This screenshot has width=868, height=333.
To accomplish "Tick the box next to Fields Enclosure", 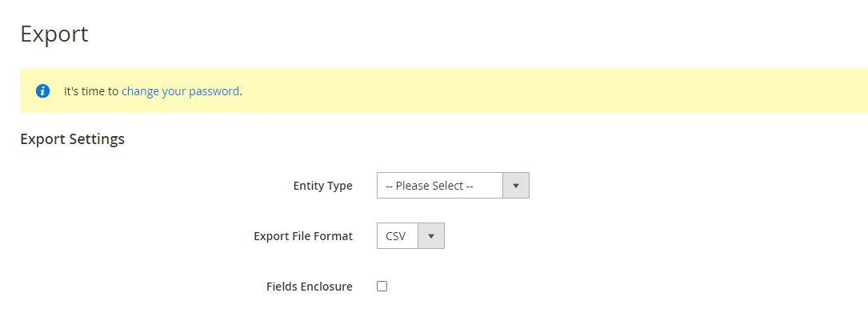I will point(382,287).
